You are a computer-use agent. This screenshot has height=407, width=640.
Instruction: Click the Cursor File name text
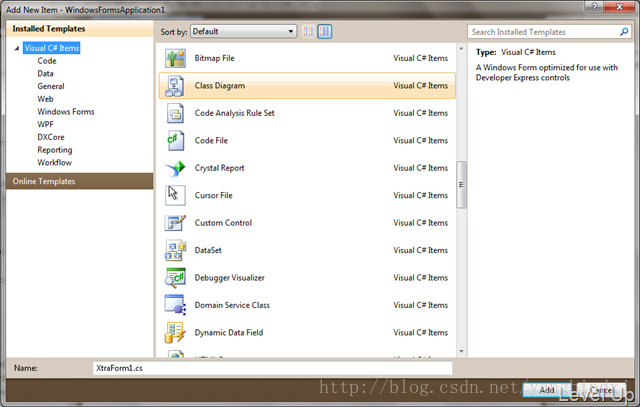click(213, 195)
